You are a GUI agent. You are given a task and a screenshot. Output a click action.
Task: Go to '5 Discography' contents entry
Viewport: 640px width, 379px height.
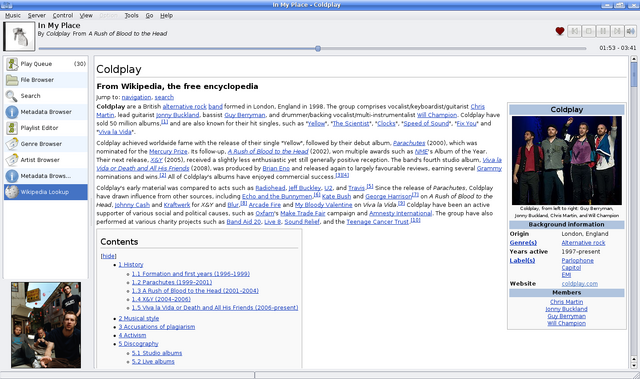(x=138, y=344)
